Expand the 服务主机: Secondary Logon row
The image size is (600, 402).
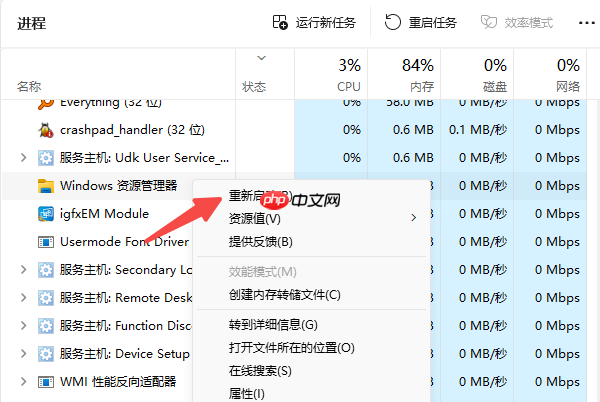coord(23,269)
